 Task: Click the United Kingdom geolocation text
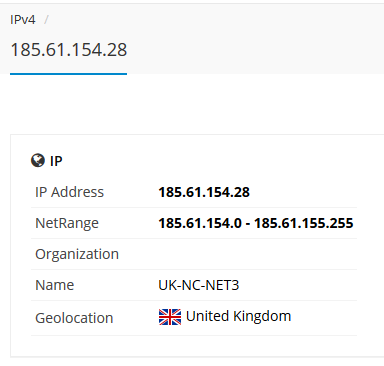(238, 316)
